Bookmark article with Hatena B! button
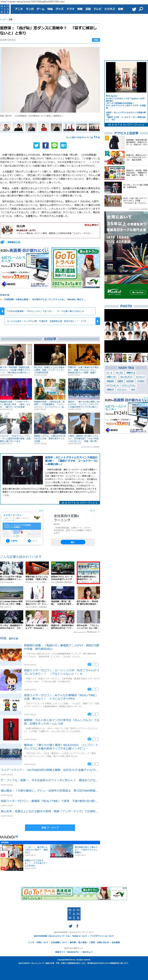 [63, 145]
